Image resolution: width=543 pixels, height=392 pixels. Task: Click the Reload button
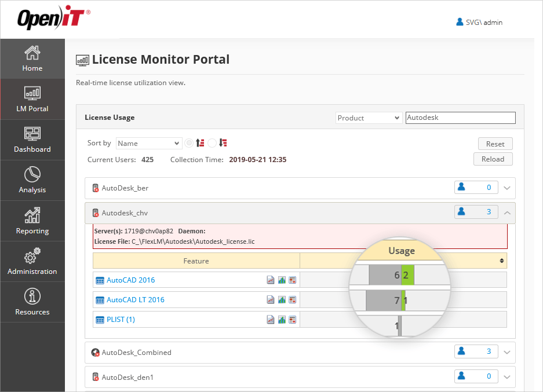pos(493,159)
